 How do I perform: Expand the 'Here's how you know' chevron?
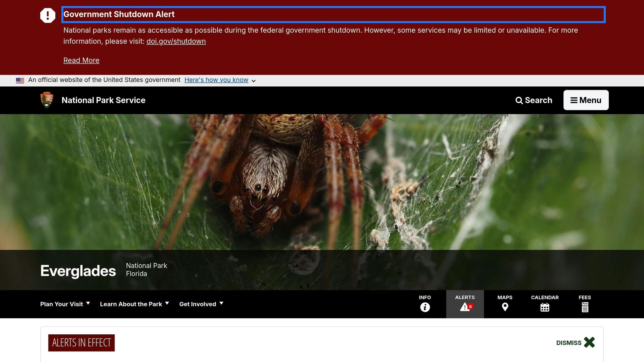[x=253, y=81]
